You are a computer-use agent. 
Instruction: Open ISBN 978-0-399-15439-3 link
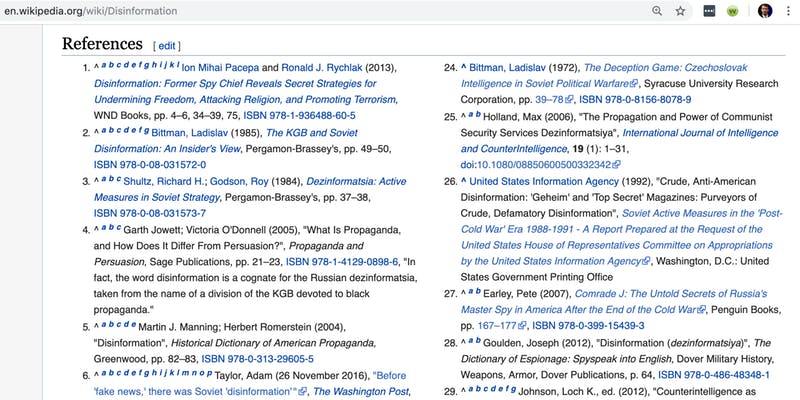click(588, 326)
